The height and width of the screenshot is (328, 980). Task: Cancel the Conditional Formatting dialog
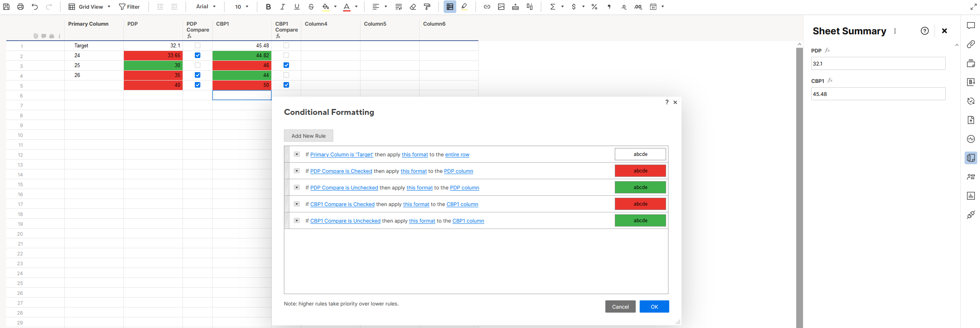click(x=620, y=307)
